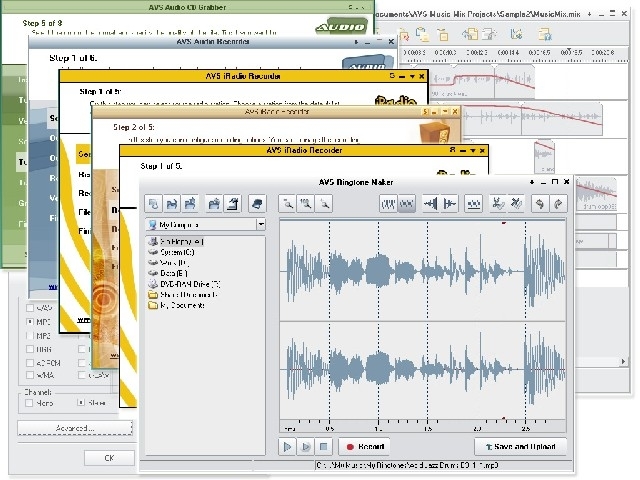Click the Record button in Ringtone Maker
The height and width of the screenshot is (480, 640).
coord(364,447)
